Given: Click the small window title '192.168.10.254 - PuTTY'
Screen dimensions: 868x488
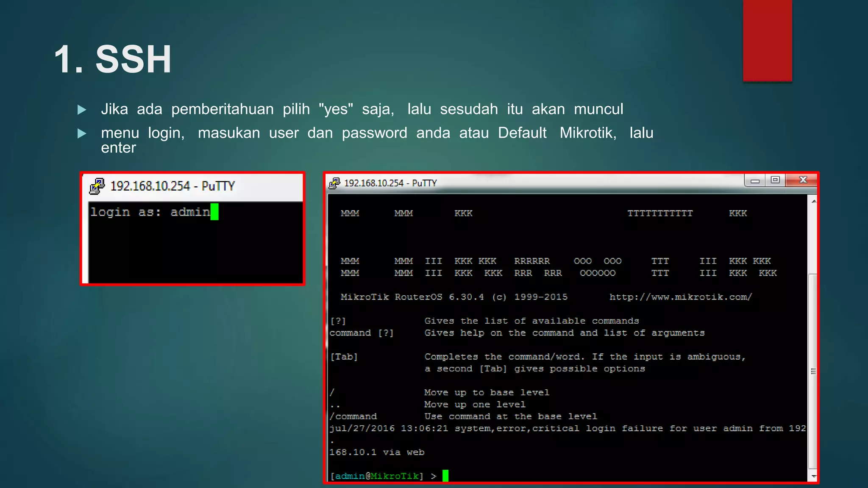Looking at the screenshot, I should coord(172,186).
